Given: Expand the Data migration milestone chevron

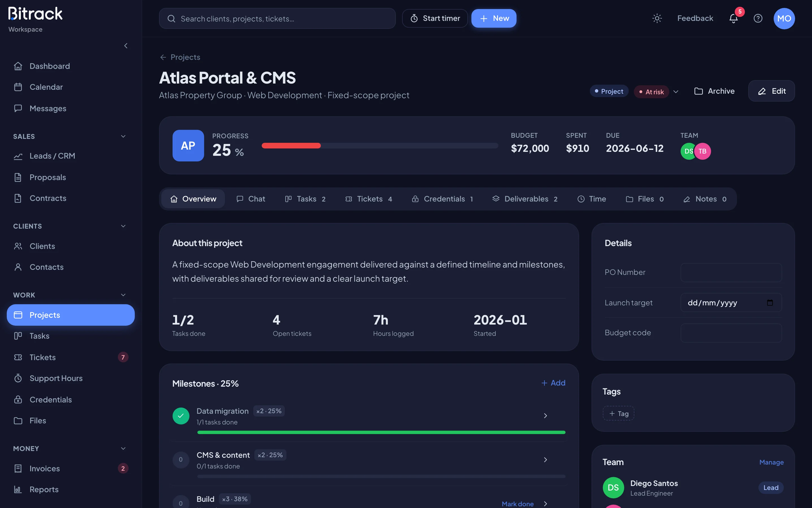Looking at the screenshot, I should pyautogui.click(x=545, y=416).
